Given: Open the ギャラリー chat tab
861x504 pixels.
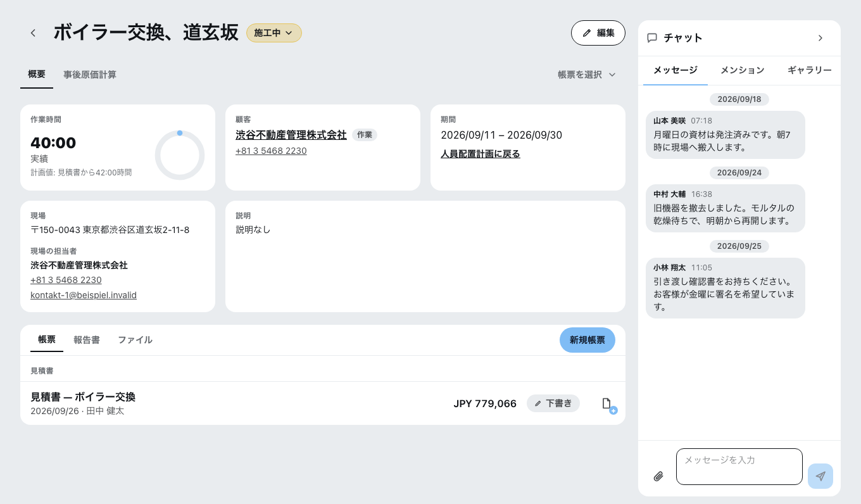Looking at the screenshot, I should pyautogui.click(x=810, y=70).
